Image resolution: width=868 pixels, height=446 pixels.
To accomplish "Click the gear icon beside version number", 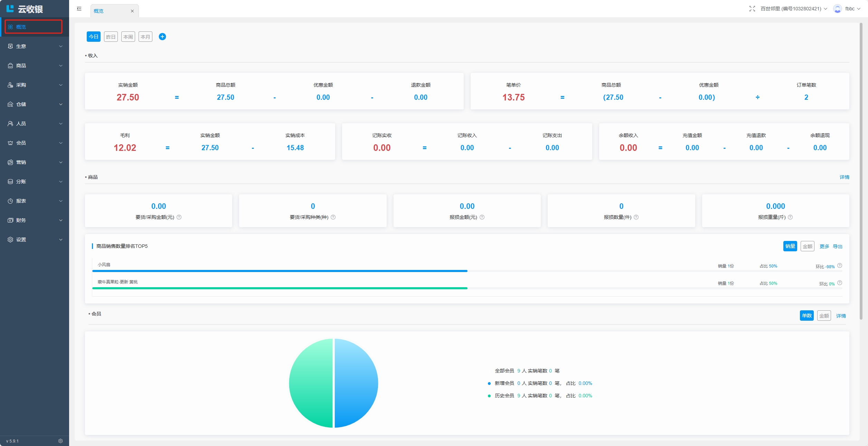I will point(60,441).
